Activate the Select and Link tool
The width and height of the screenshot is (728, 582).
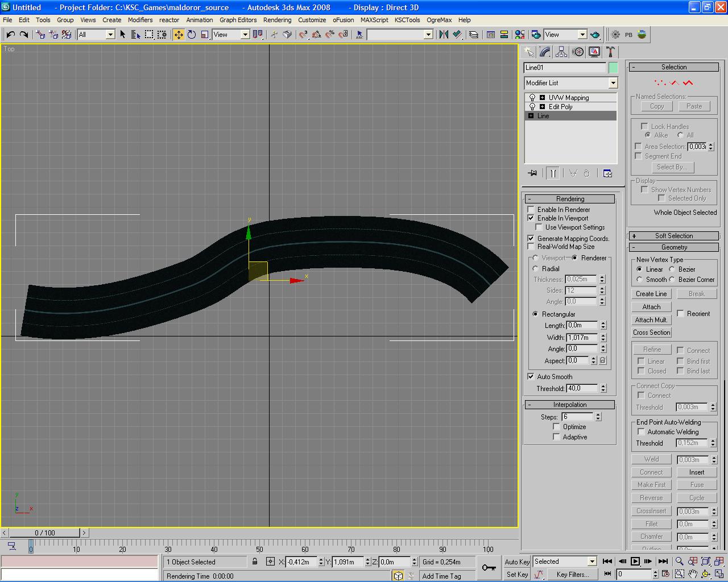[x=40, y=35]
